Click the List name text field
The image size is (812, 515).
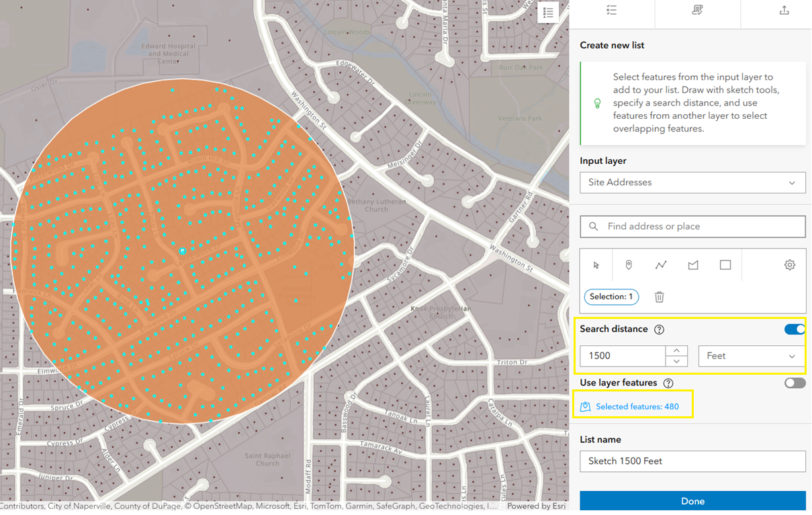pyautogui.click(x=692, y=461)
